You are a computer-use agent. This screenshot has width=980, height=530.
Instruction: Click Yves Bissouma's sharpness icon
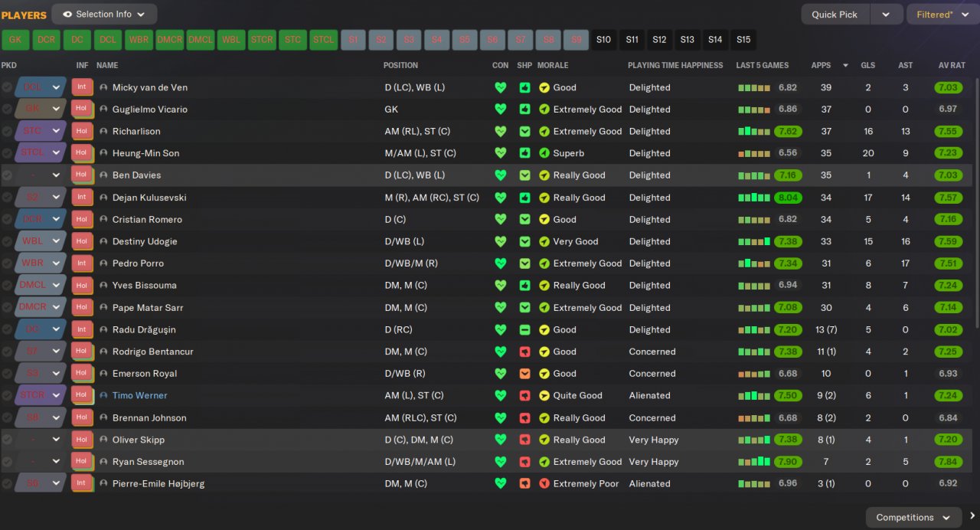[x=524, y=286]
